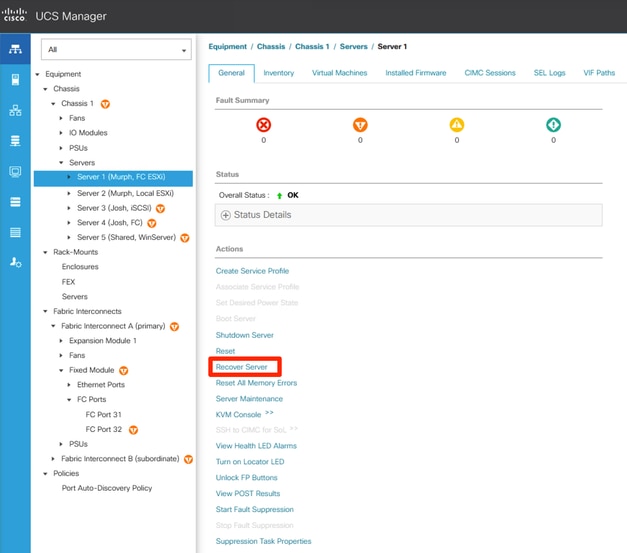627x553 pixels.
Task: Switch to the Installed Firmware tab
Action: click(415, 73)
